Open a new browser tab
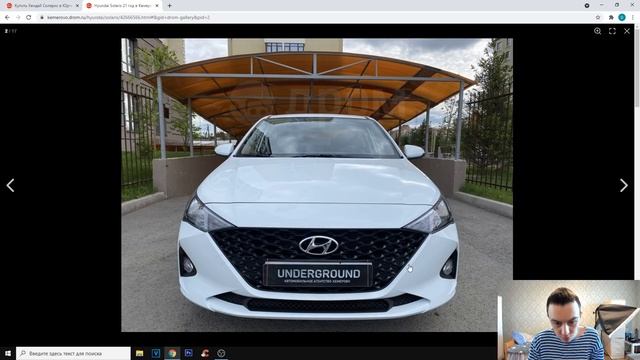The image size is (640, 360). (169, 6)
